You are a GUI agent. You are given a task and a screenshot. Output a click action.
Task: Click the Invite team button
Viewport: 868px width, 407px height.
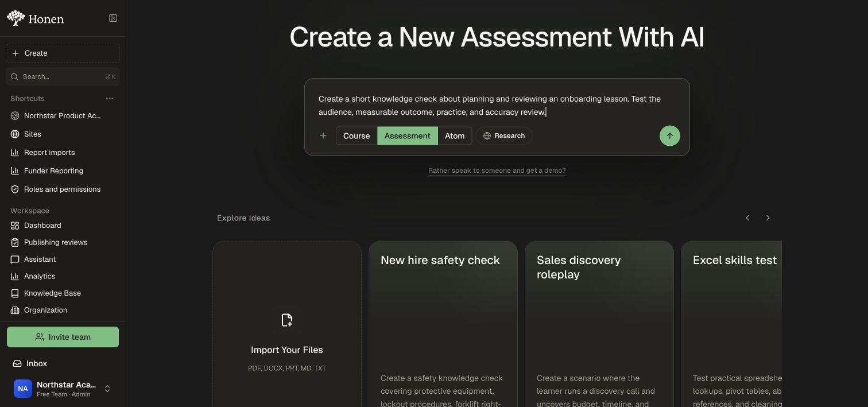click(63, 337)
